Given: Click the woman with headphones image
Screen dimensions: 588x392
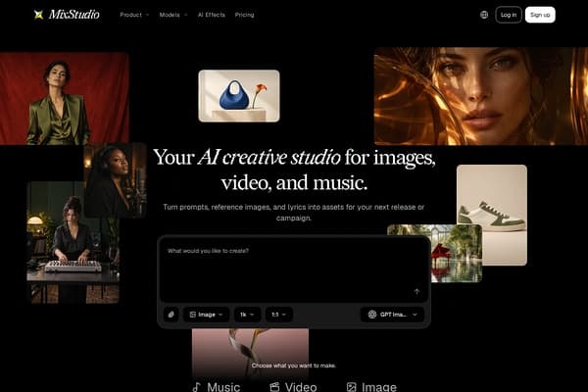Looking at the screenshot, I should (115, 180).
